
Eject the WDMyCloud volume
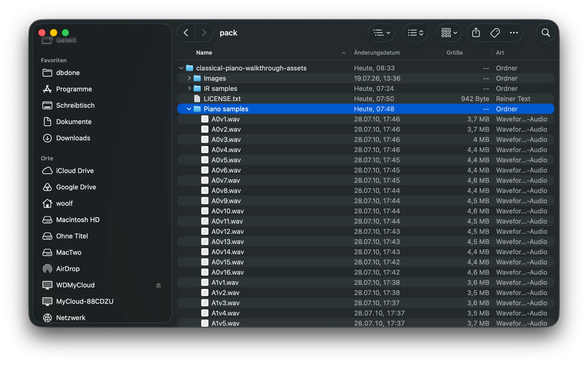pyautogui.click(x=158, y=285)
